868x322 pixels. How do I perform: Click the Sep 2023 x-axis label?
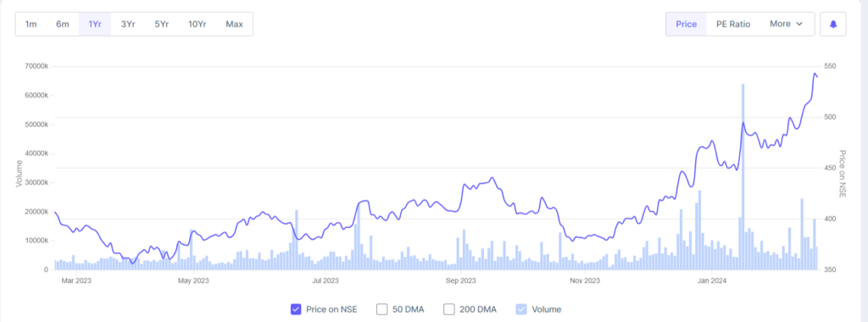tap(460, 280)
